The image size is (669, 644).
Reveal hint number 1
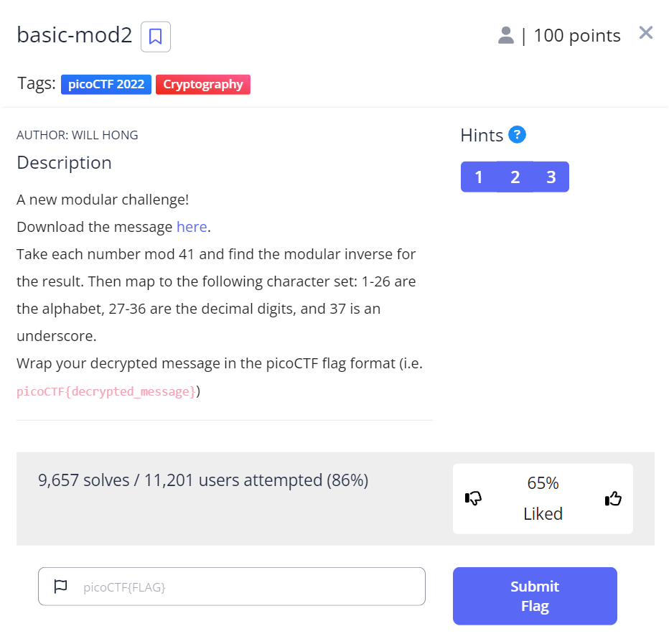479,177
